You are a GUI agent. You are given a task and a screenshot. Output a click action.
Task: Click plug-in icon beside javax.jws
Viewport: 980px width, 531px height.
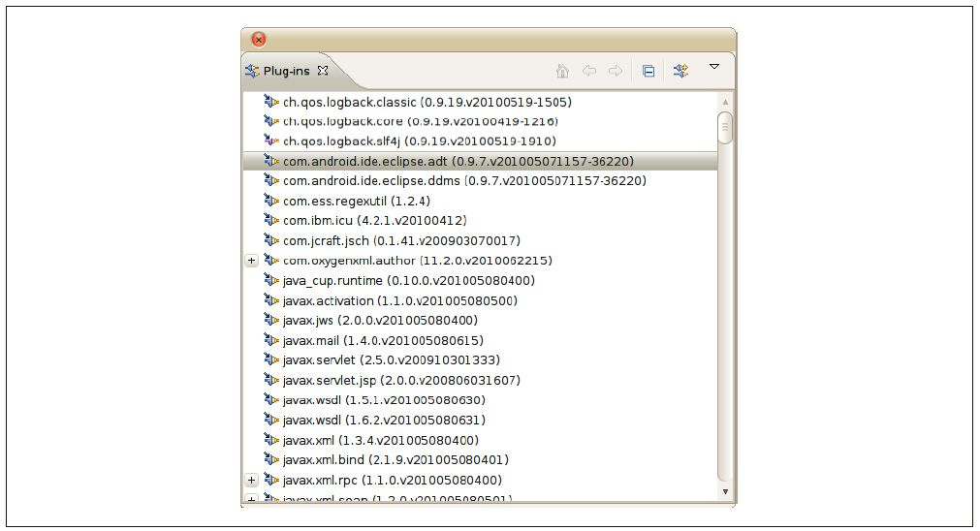271,320
